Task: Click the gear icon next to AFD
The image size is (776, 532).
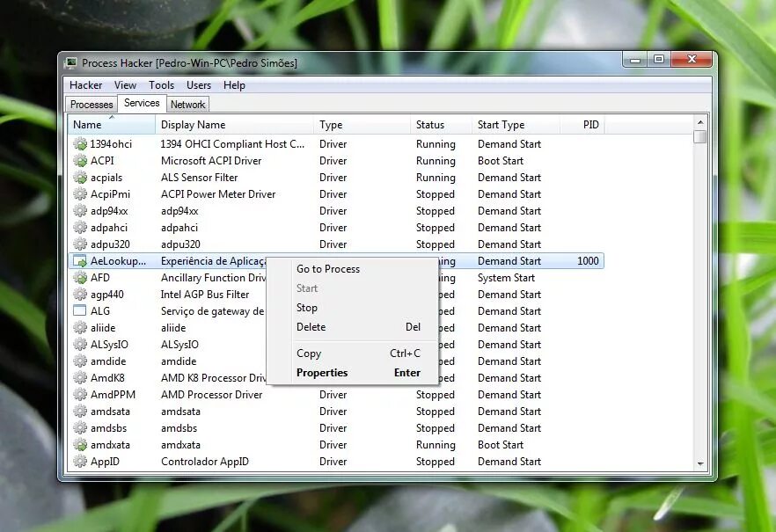Action: (80, 278)
